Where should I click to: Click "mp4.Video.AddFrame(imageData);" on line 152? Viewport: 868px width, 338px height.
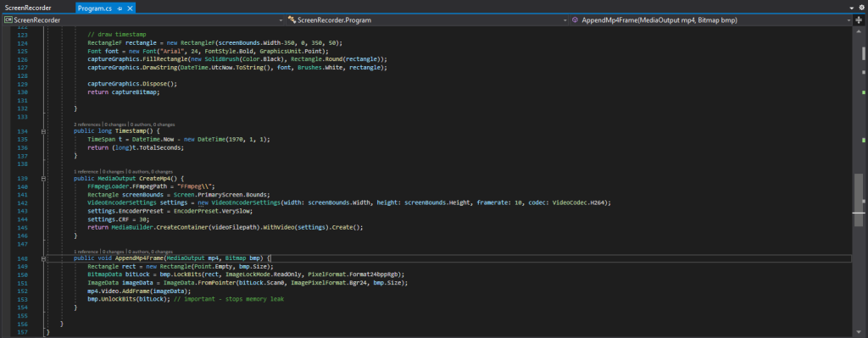pyautogui.click(x=139, y=291)
